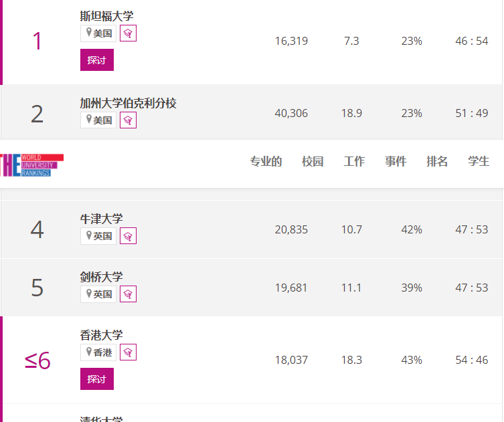This screenshot has height=422, width=504.
Task: Open the 斯坦福大学 university link
Action: 106,16
